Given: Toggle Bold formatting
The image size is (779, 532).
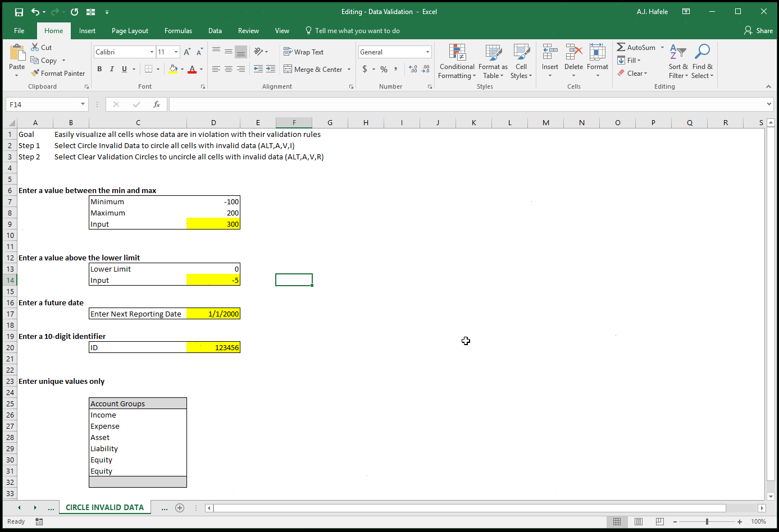Looking at the screenshot, I should pyautogui.click(x=99, y=69).
